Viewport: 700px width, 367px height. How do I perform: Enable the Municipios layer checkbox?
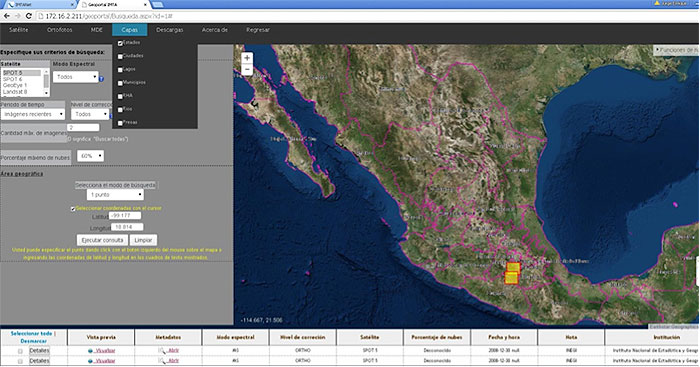120,83
